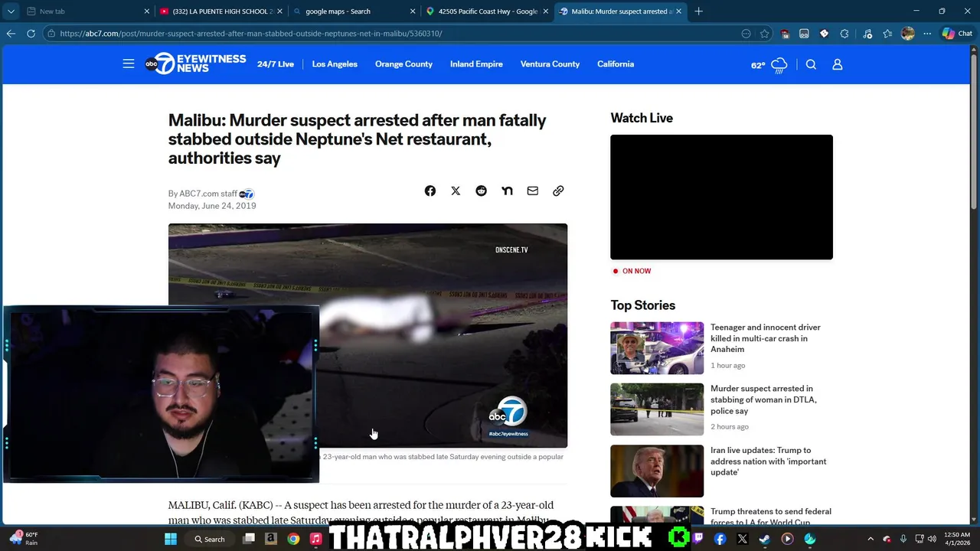This screenshot has width=980, height=551.
Task: Open browser Extensions puzzle icon
Action: coord(844,34)
